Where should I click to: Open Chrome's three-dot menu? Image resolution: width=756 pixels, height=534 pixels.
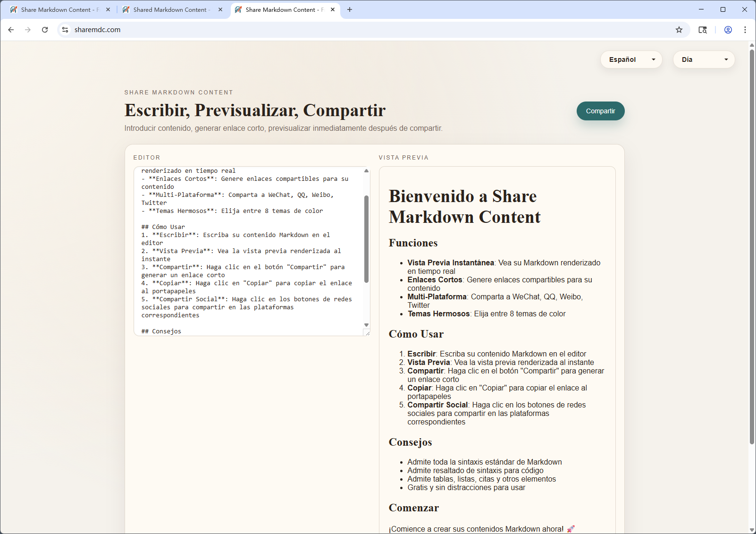coord(745,30)
